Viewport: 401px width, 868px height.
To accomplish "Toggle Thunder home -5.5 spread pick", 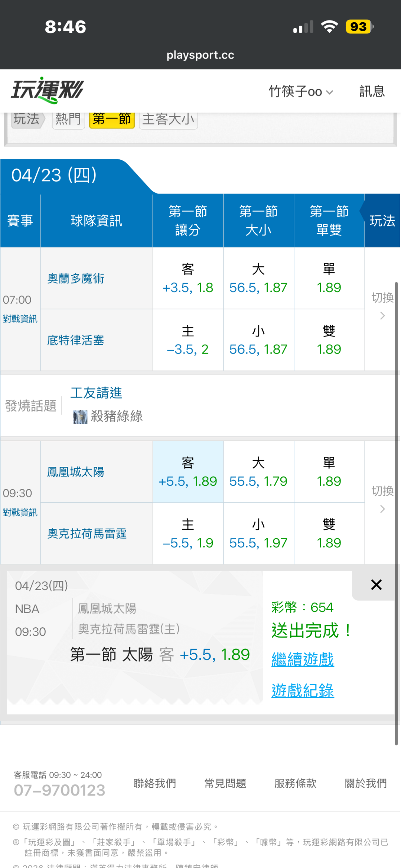I will [188, 534].
